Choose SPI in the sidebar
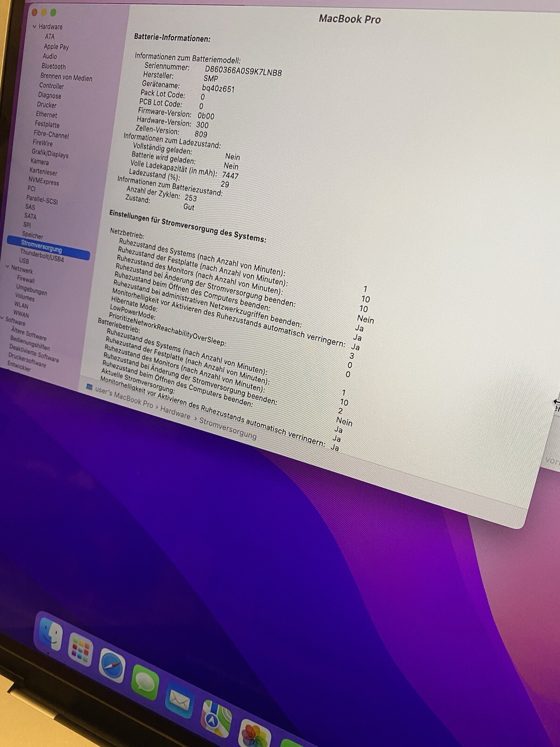 pyautogui.click(x=27, y=225)
